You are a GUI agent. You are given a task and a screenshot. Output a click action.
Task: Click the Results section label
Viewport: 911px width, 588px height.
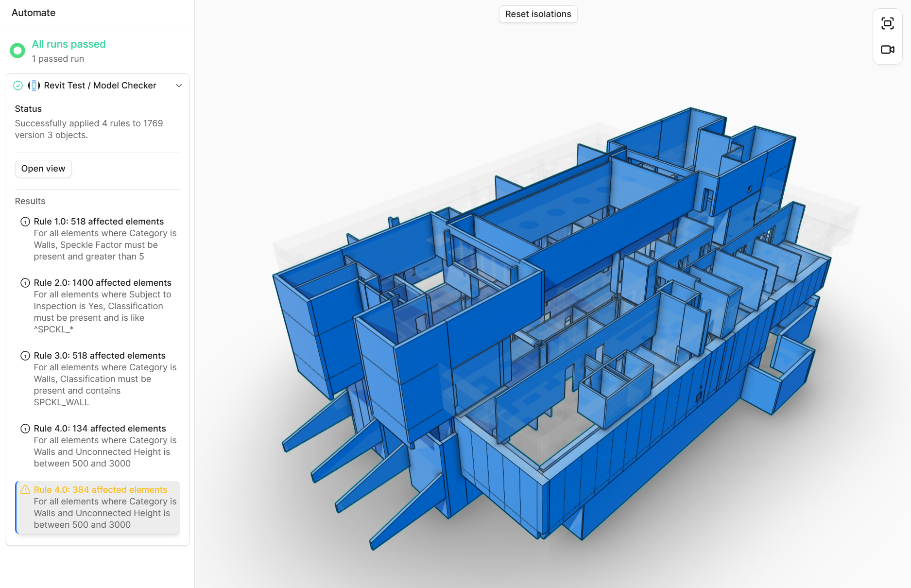click(30, 201)
